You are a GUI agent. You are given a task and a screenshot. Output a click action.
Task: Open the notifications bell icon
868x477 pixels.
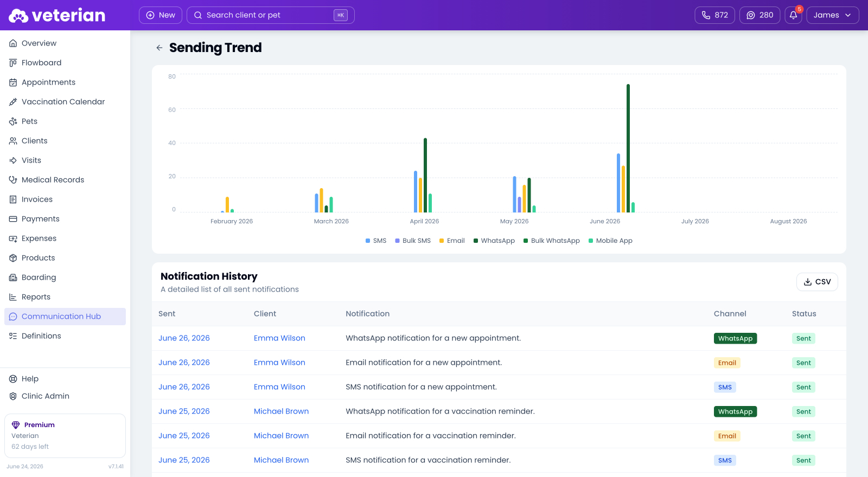(x=793, y=15)
